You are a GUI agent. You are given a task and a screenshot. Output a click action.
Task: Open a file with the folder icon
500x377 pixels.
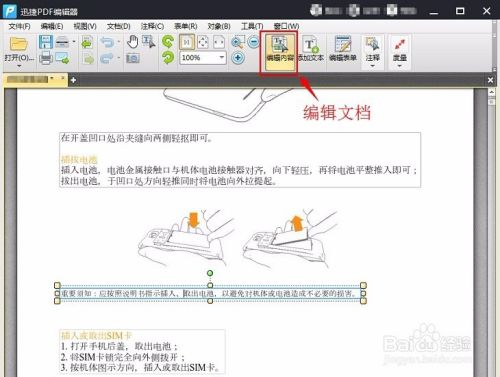click(19, 44)
